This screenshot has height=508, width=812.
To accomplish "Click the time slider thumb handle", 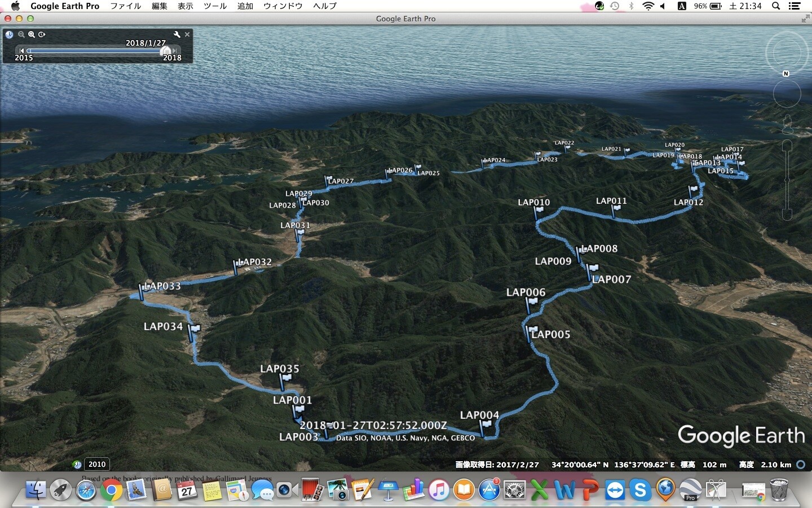I will (166, 51).
